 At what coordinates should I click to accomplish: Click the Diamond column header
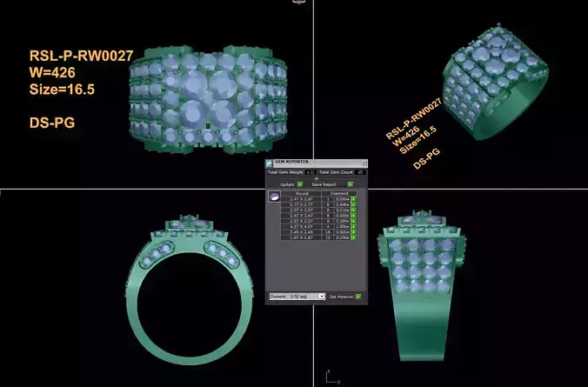339,193
